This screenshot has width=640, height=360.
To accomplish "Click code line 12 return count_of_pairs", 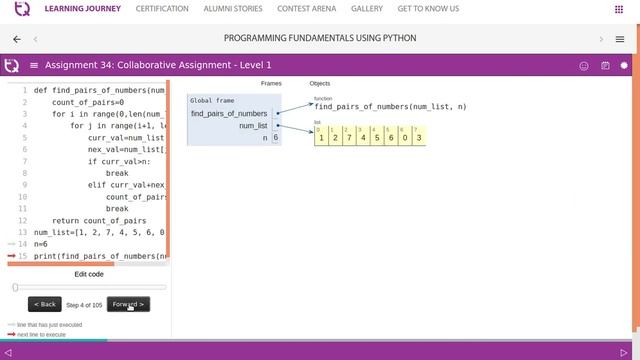I will coord(99,221).
